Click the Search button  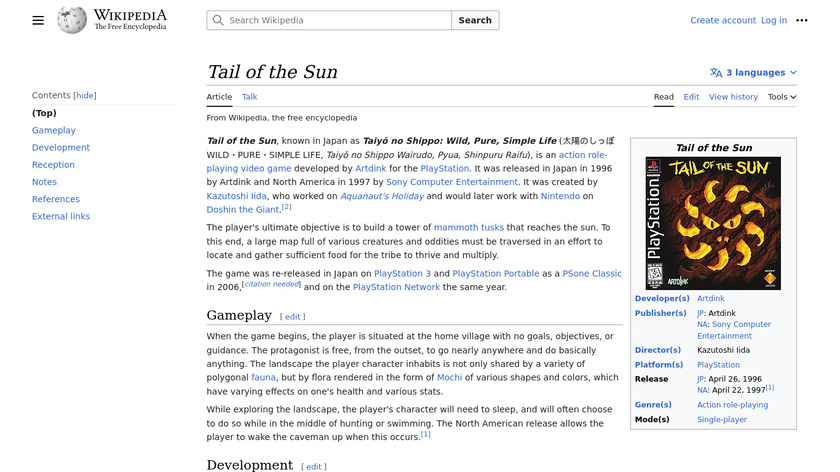pos(475,20)
